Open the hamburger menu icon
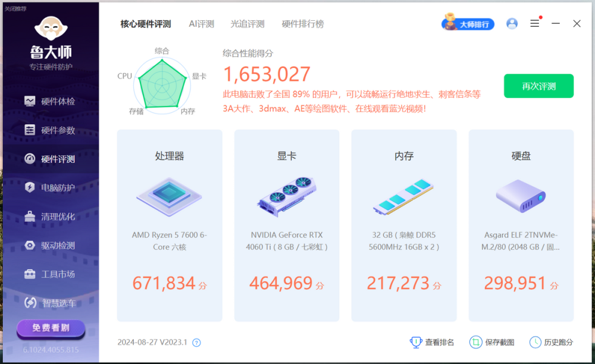595x364 pixels. pyautogui.click(x=535, y=24)
